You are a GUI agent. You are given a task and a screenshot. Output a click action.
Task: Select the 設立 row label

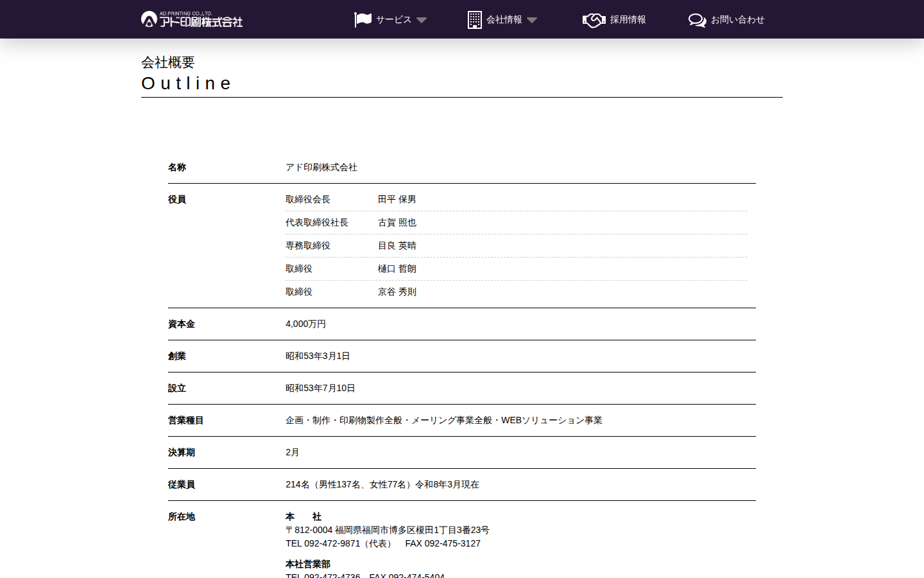177,389
